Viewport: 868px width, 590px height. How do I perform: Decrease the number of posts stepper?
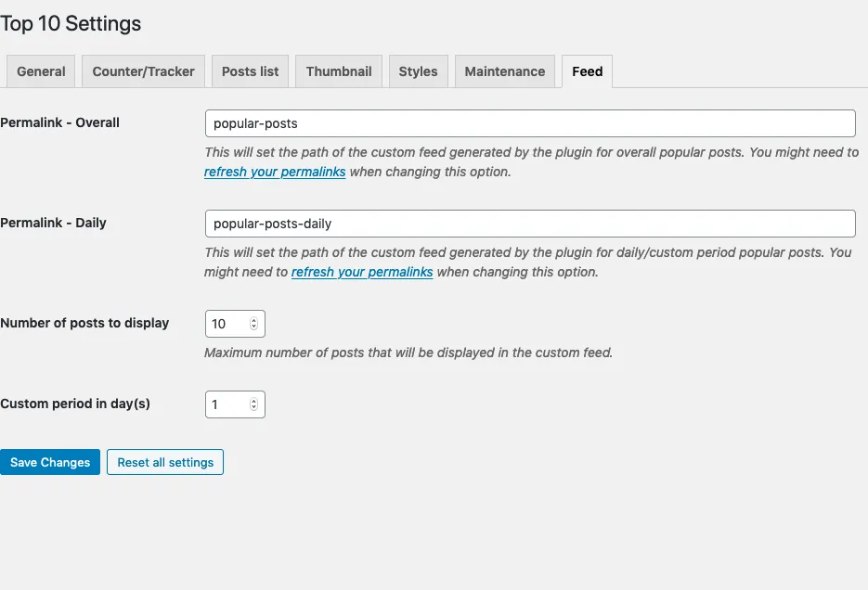click(x=253, y=328)
